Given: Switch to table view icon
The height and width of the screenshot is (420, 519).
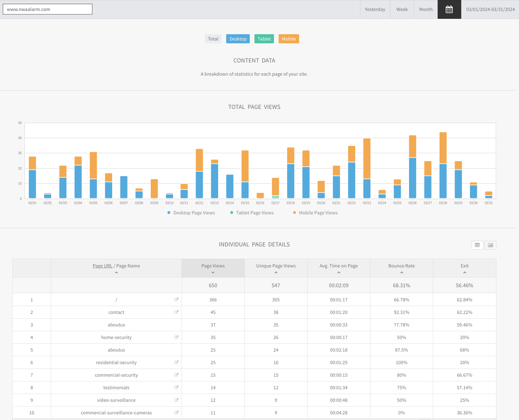Looking at the screenshot, I should [477, 245].
